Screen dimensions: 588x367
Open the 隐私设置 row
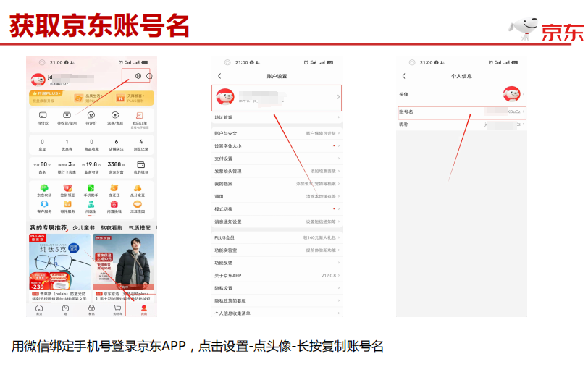[277, 288]
